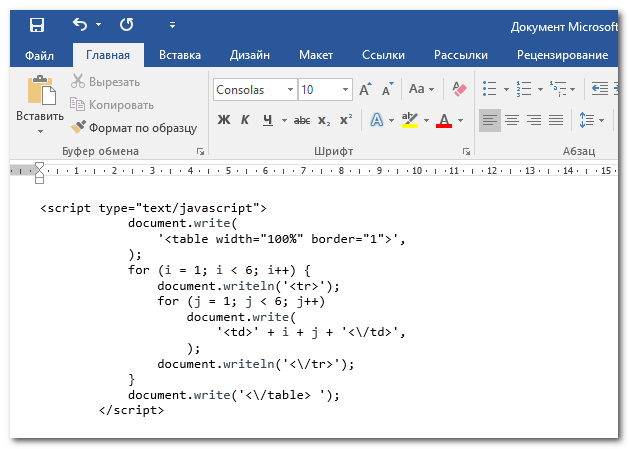Apply red font color

(x=444, y=120)
